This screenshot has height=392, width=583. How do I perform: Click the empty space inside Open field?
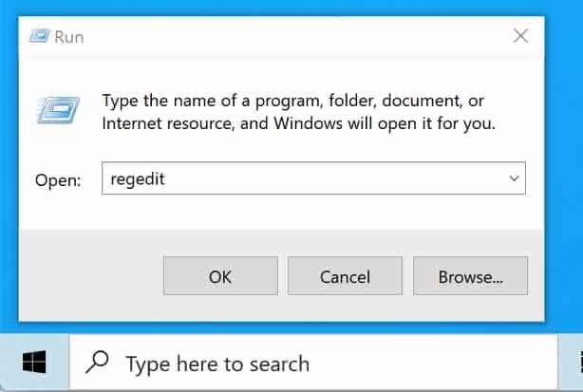click(x=334, y=178)
